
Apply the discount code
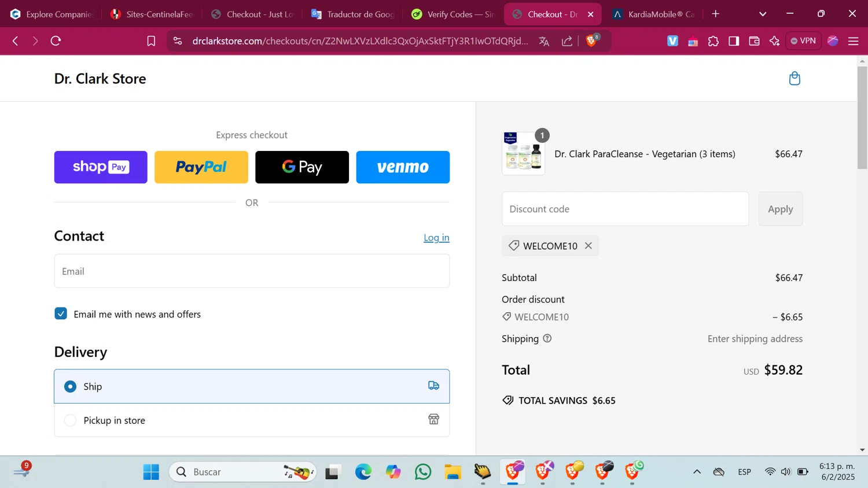coord(781,209)
